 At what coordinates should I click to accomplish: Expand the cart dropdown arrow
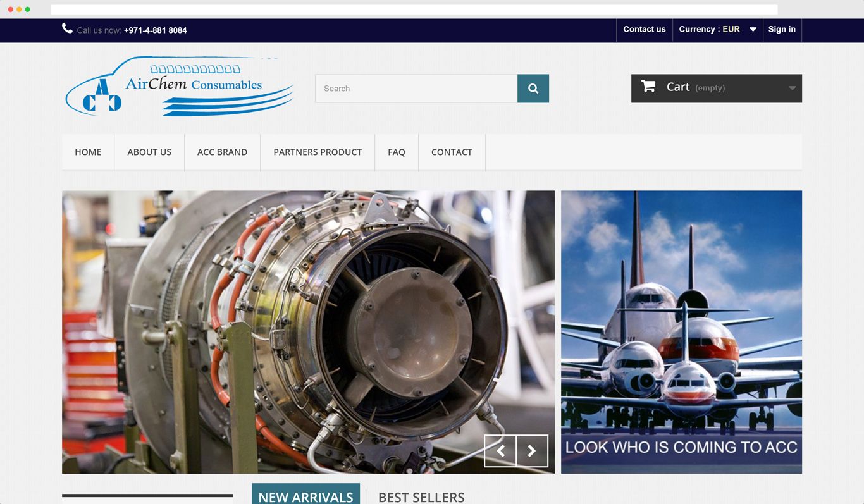[792, 89]
